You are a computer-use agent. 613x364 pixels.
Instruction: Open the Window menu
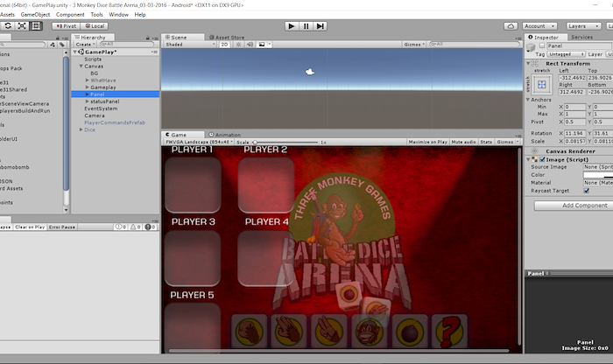click(118, 15)
